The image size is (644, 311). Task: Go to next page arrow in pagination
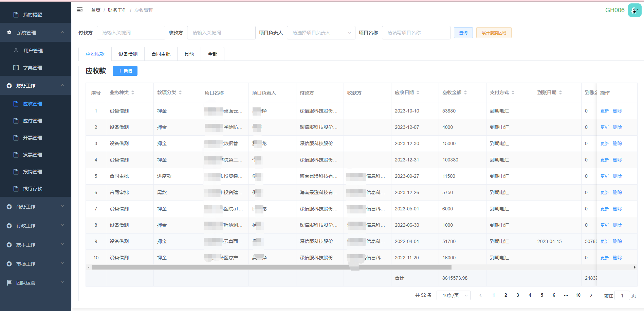click(591, 295)
